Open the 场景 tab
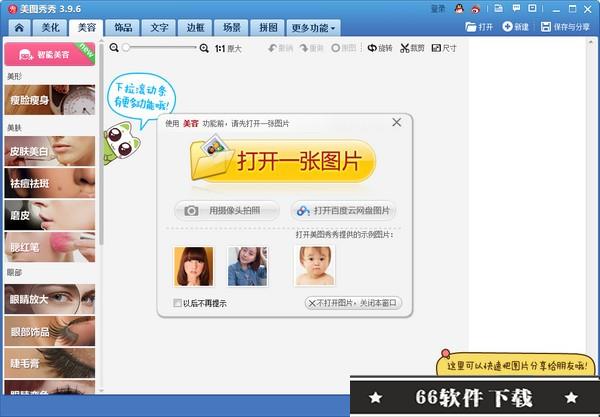600x417 pixels. click(232, 28)
